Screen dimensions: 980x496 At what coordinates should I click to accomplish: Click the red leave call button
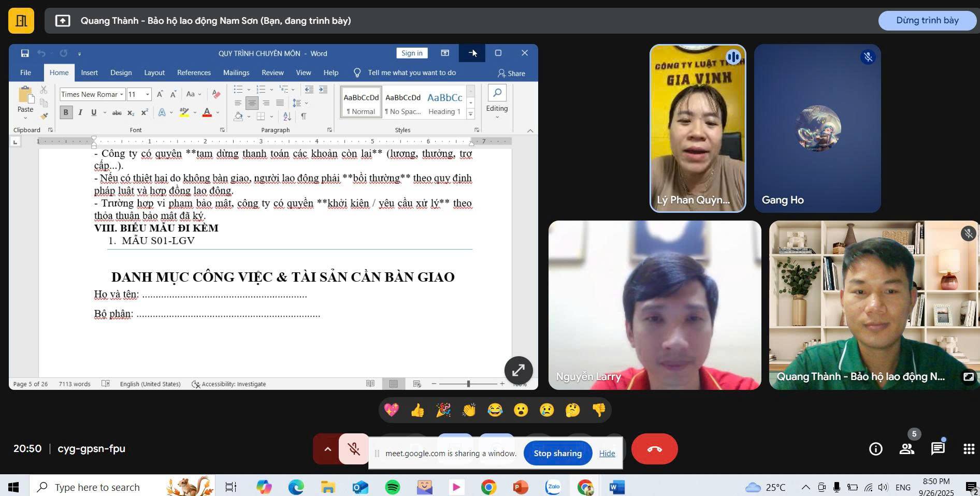(654, 449)
